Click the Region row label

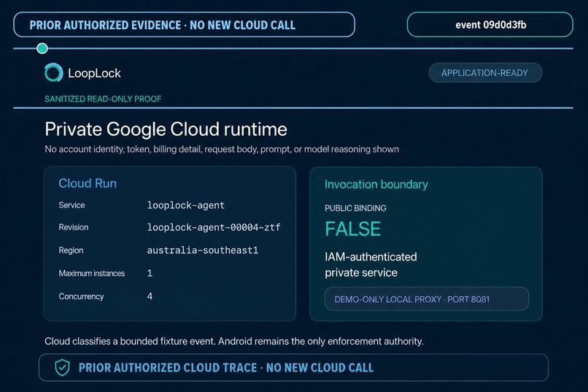pyautogui.click(x=71, y=250)
